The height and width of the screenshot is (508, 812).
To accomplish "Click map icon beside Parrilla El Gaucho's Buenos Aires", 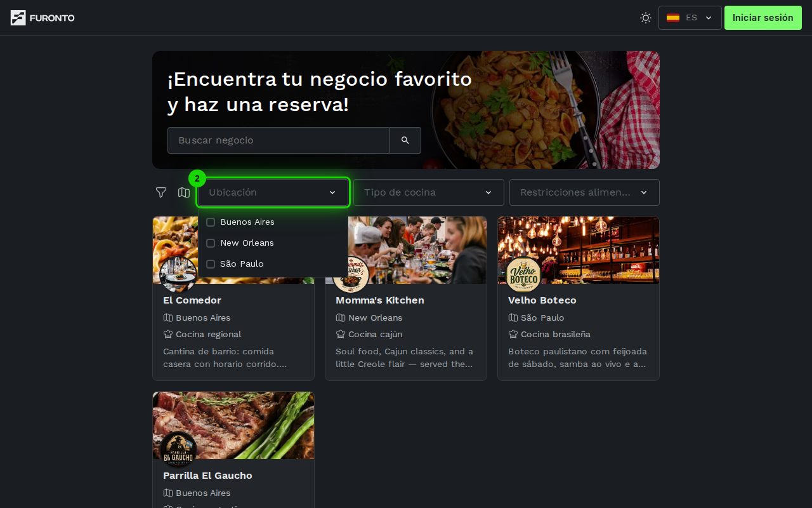I will click(168, 493).
